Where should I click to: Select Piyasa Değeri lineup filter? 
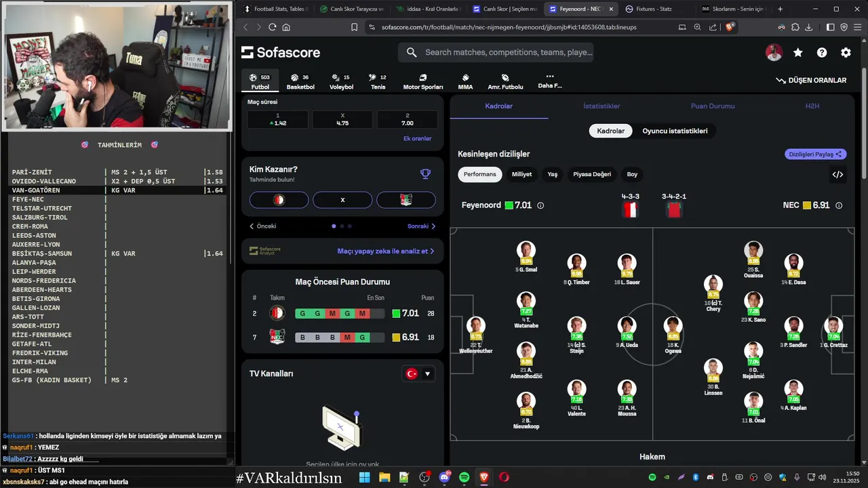click(592, 174)
